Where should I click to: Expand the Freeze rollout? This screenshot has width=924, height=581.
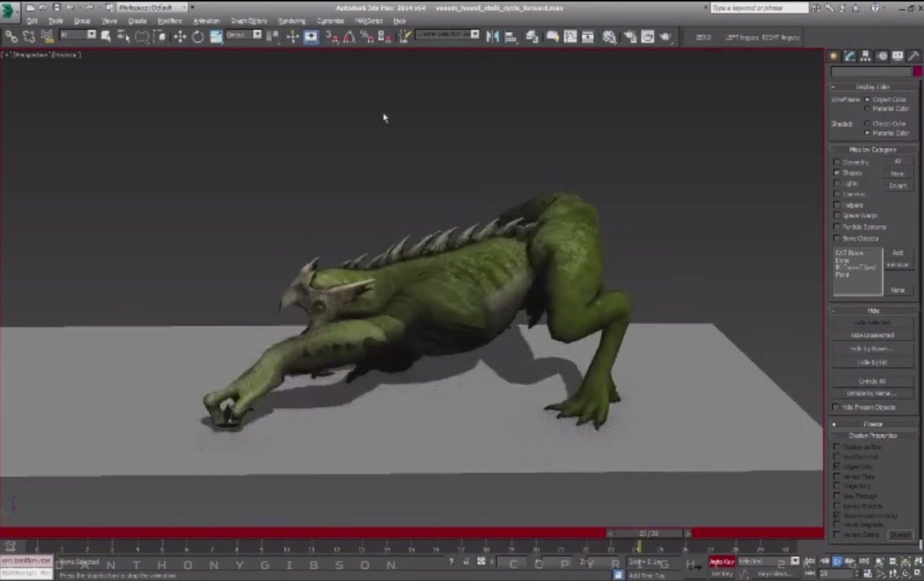[872, 424]
